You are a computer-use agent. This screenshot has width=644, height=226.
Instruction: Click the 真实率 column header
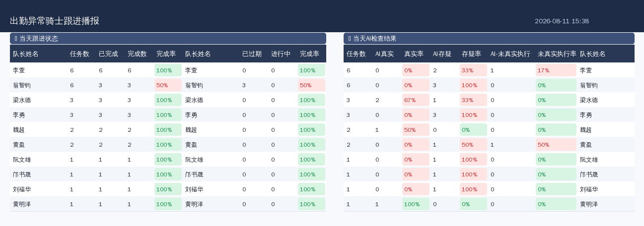(x=414, y=54)
